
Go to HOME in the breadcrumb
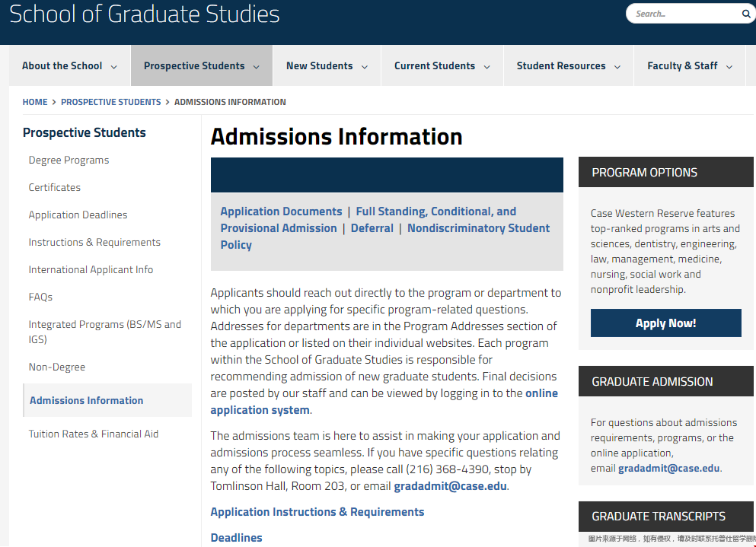tap(35, 102)
